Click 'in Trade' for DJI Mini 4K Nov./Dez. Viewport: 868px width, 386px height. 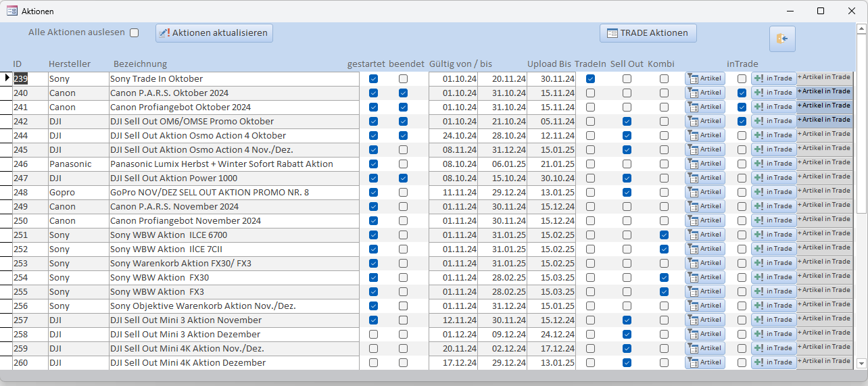point(773,348)
